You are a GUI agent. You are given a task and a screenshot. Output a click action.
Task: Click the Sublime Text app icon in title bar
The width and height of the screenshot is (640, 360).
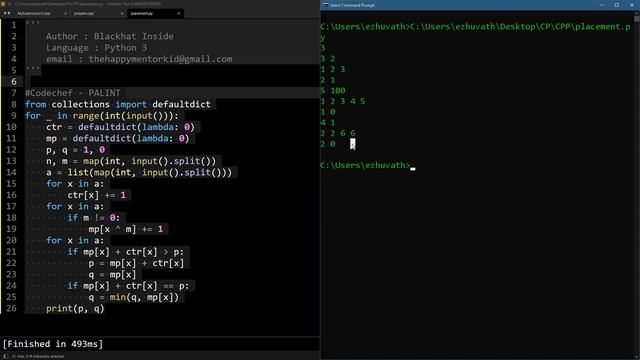tap(3, 4)
